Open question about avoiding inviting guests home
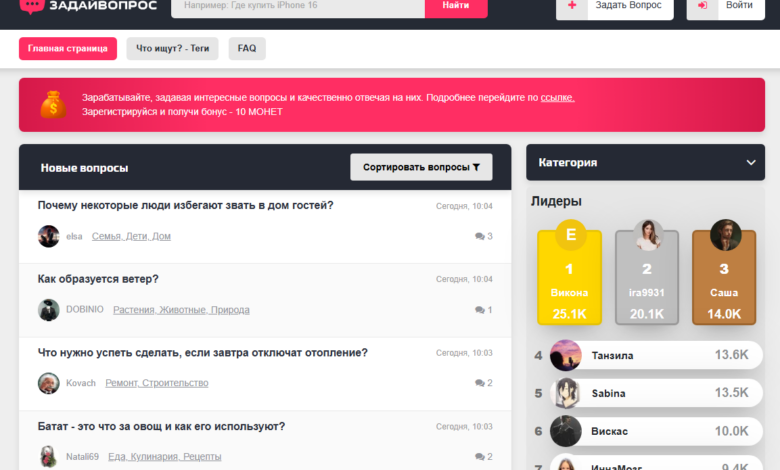 [186, 205]
